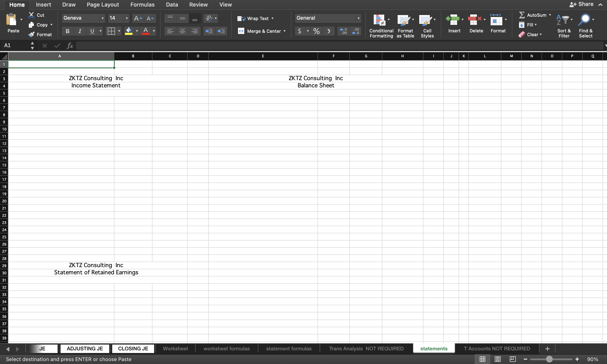Expand the General number format dropdown
Viewport: 607px width, 364px height.
358,18
